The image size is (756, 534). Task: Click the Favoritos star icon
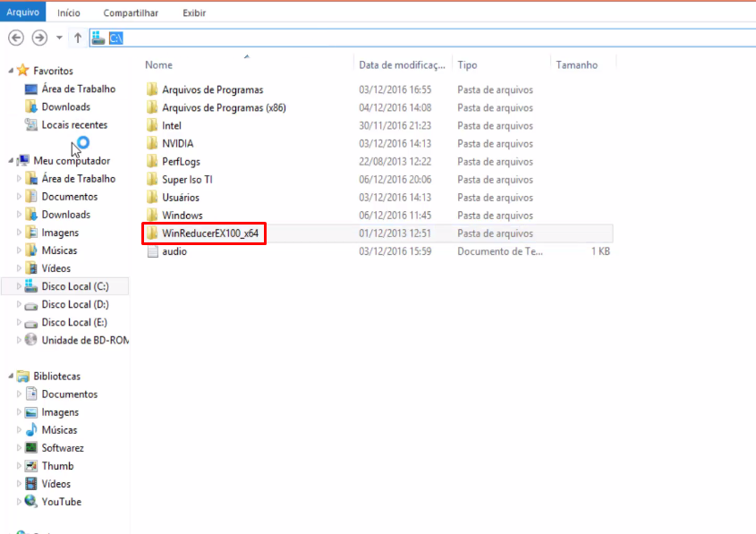[x=22, y=71]
